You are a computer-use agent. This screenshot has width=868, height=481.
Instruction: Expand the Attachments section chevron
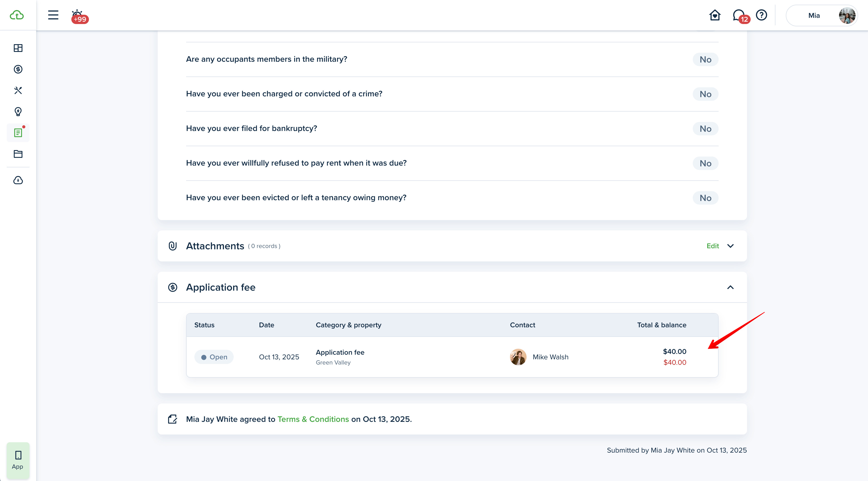pos(730,246)
